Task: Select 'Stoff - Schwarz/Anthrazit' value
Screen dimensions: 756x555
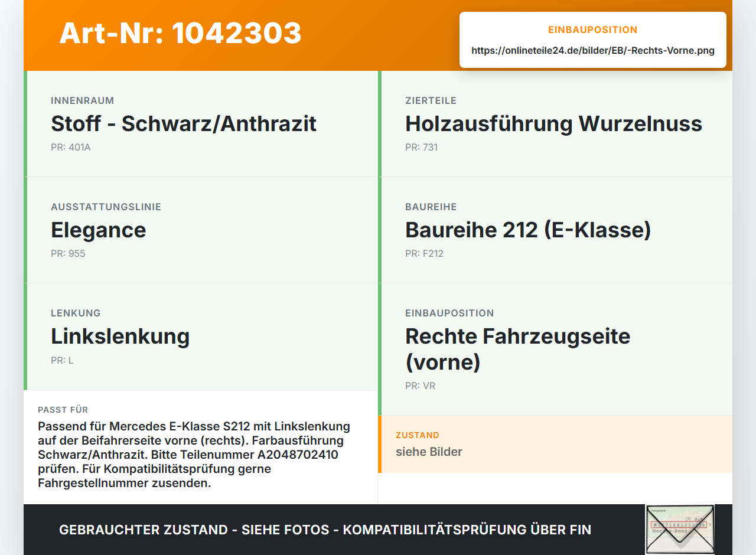Action: click(x=184, y=124)
